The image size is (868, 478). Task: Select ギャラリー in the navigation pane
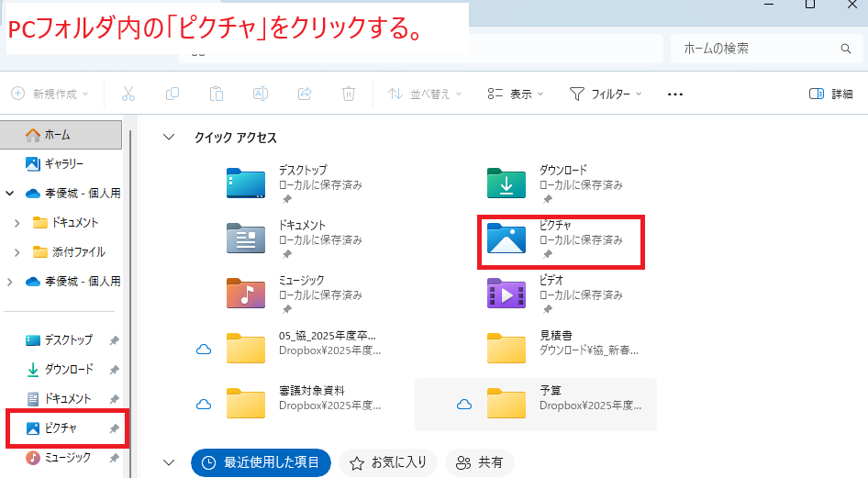(x=63, y=163)
